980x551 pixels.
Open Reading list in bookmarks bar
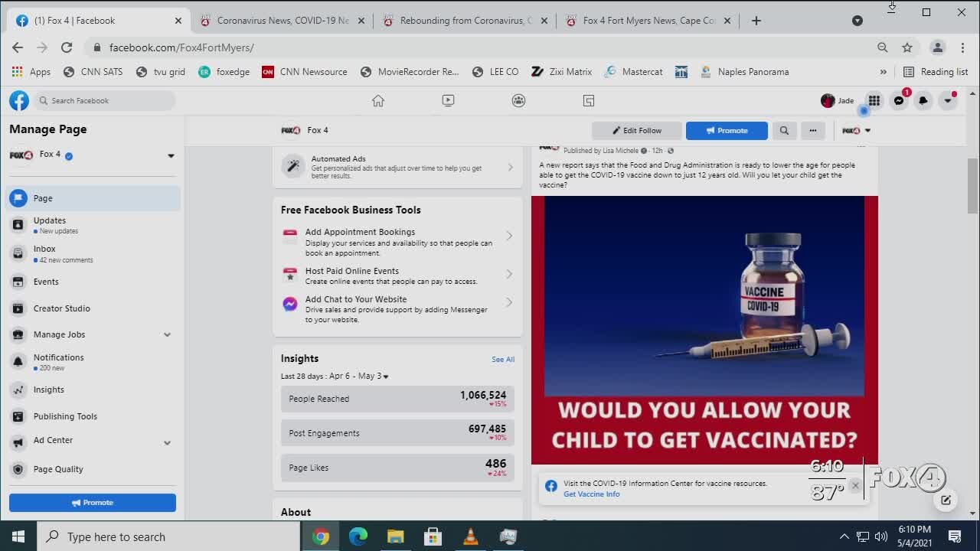pyautogui.click(x=936, y=72)
